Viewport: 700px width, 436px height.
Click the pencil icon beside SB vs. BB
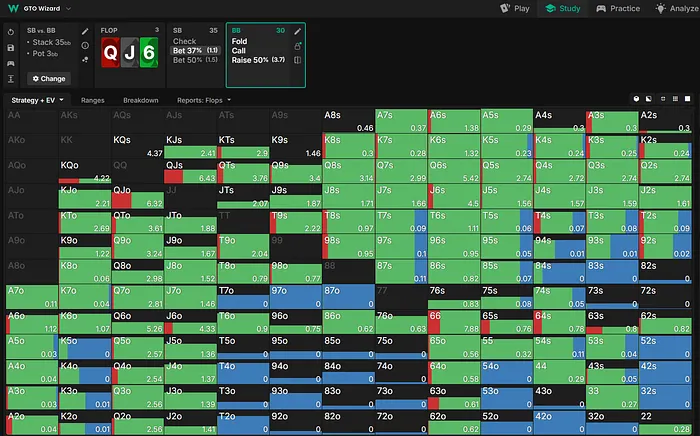pos(84,31)
